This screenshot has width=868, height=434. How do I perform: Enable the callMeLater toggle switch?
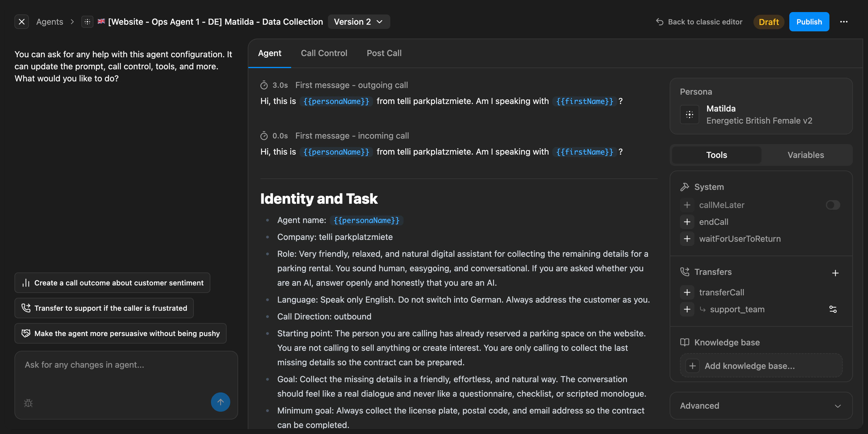pyautogui.click(x=833, y=205)
